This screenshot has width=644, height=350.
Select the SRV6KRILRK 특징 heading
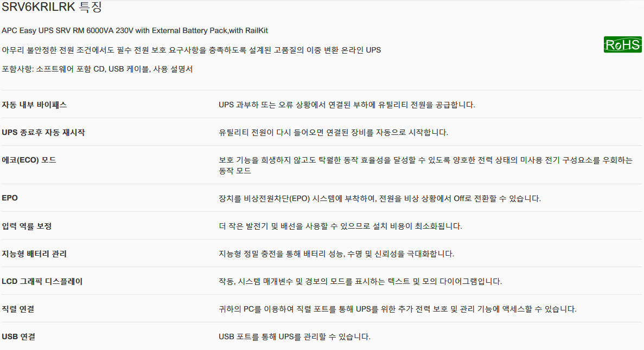[x=52, y=7]
